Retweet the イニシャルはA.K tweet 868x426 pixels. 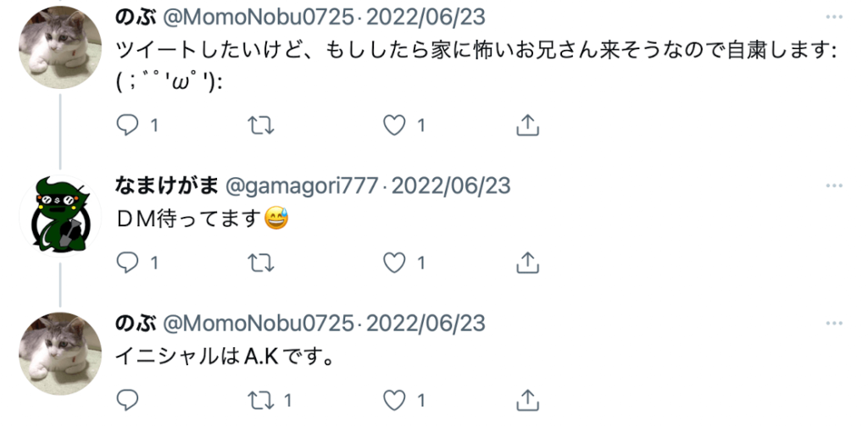tap(260, 400)
